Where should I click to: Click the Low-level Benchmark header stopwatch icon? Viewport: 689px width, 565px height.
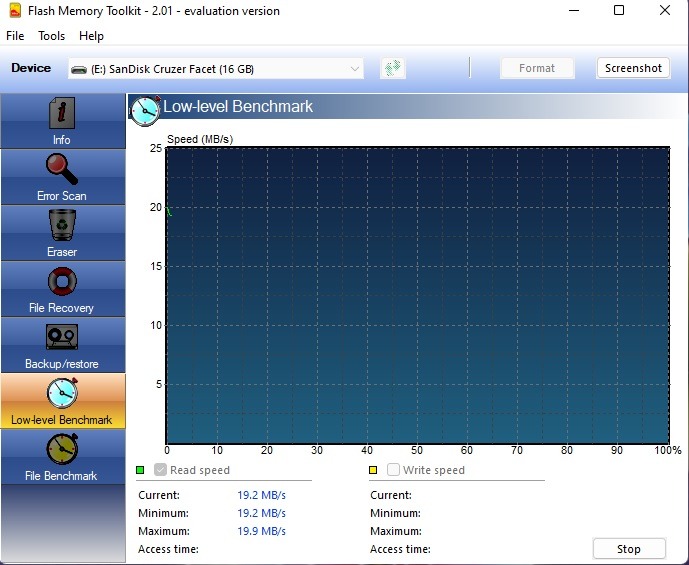[145, 111]
